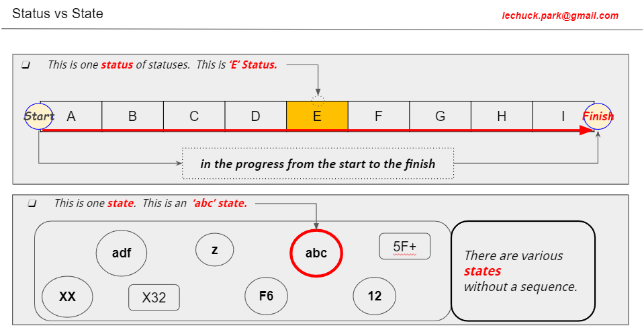Select cell D in the sequence
Screen dimensions: 644x332
255,116
